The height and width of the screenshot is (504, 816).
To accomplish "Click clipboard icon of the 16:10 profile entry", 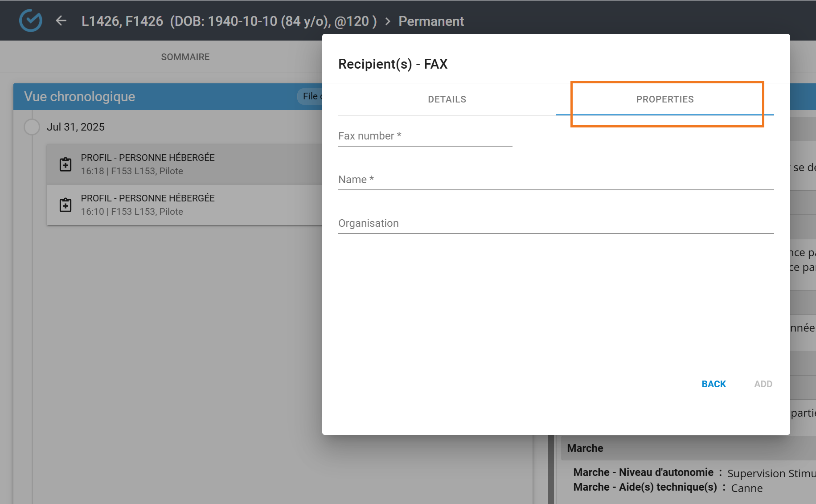I will tap(66, 205).
